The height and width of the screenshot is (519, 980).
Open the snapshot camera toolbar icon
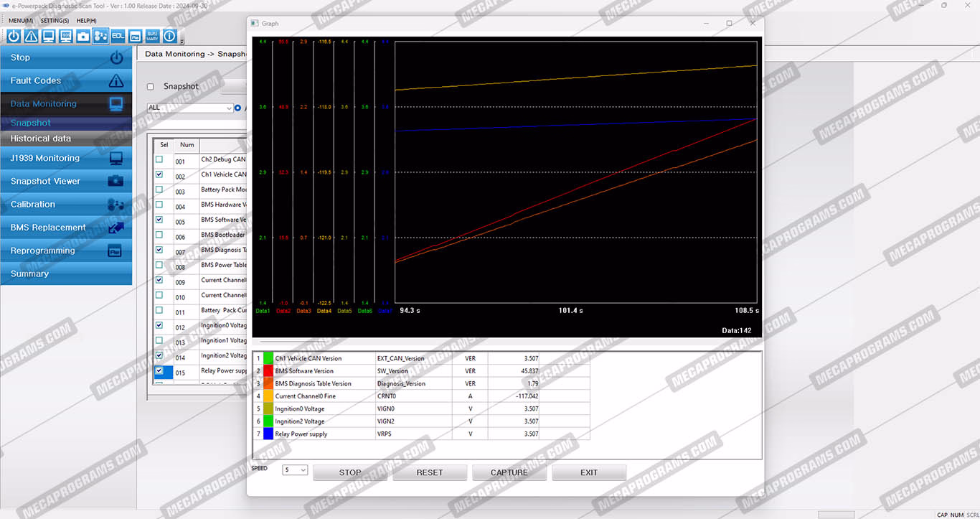tap(83, 36)
